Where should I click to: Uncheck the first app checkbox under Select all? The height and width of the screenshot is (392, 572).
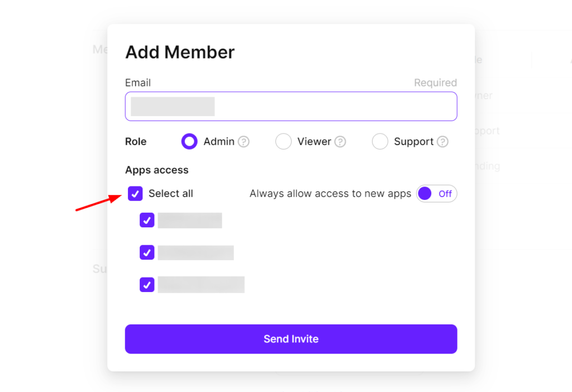(147, 221)
